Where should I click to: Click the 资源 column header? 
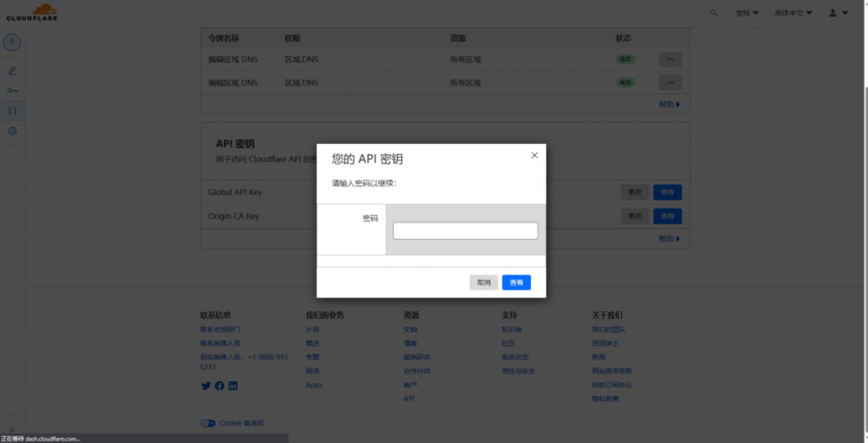click(x=458, y=38)
